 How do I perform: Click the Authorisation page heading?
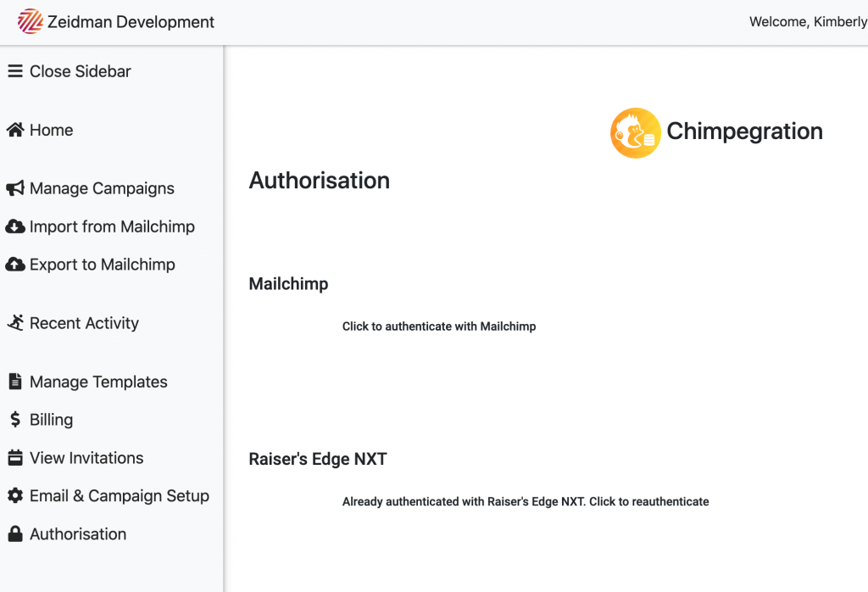(320, 181)
